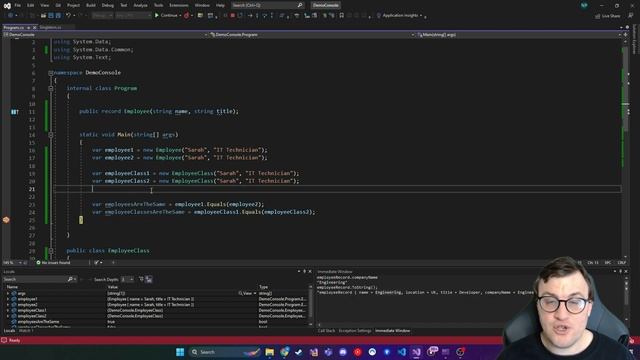Click the Undo arrow in the toolbar

pyautogui.click(x=68, y=16)
